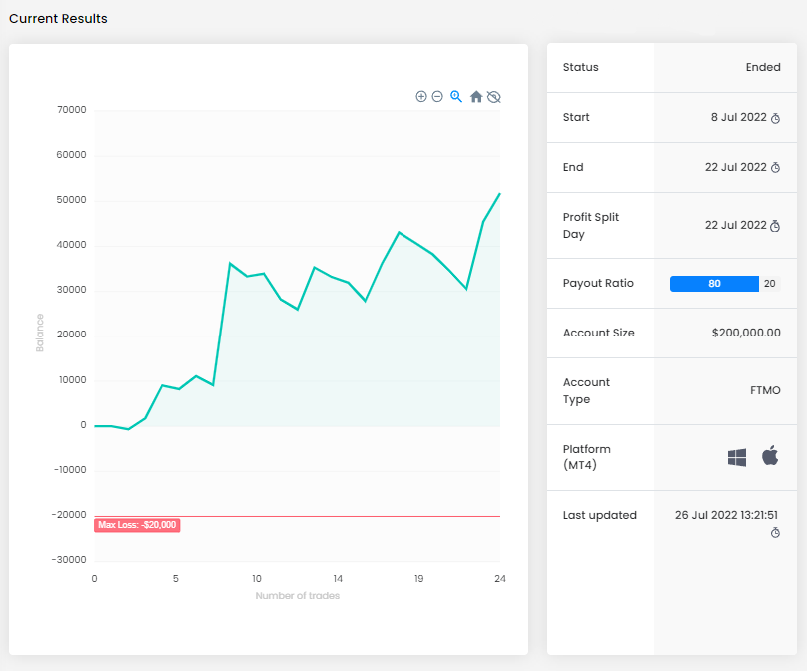Click the Balance axis label

[40, 333]
